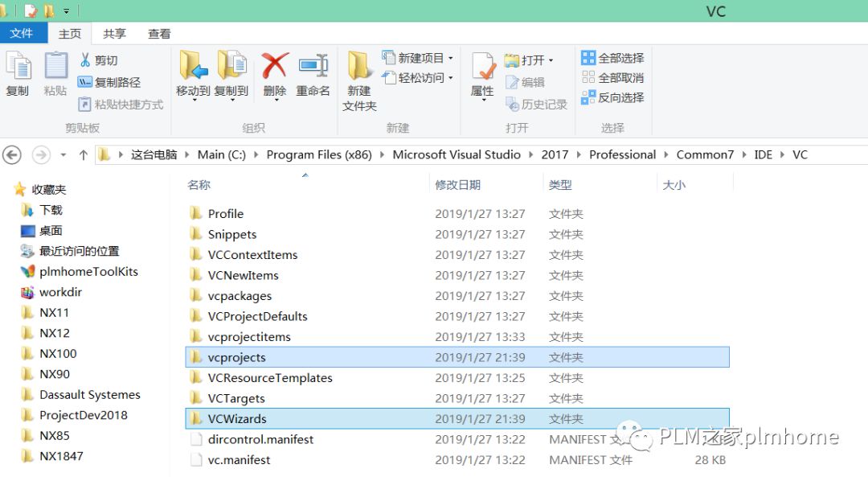
Task: Select the VCContextItems folder
Action: click(x=457, y=255)
